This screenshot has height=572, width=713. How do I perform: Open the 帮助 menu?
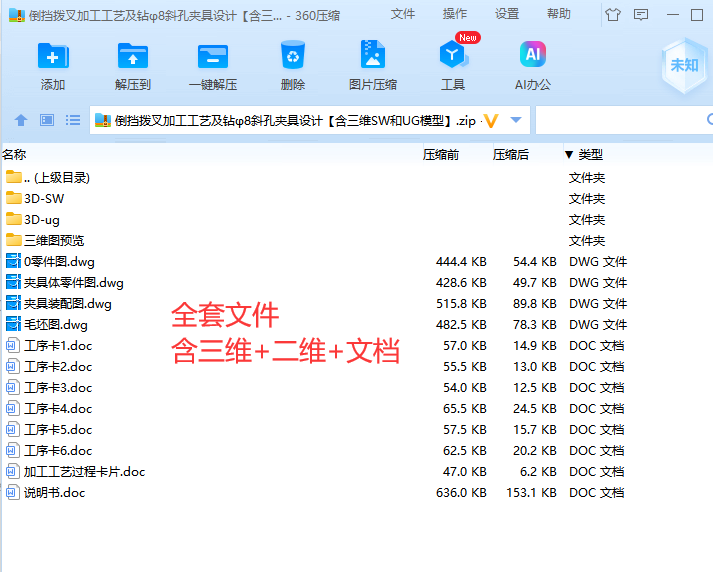[559, 14]
